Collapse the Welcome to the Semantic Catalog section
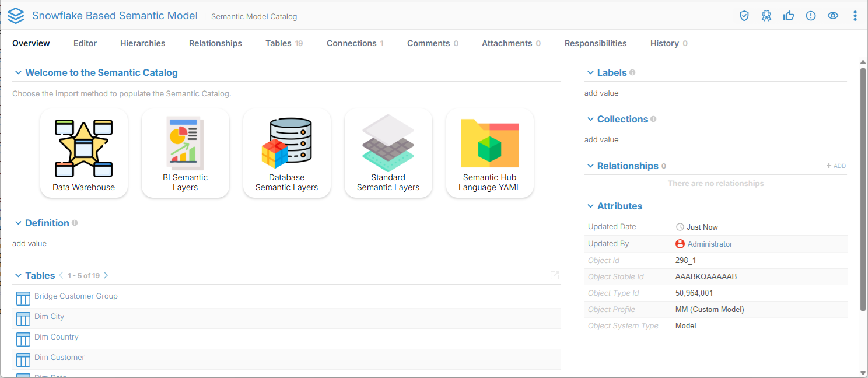This screenshot has height=378, width=868. (x=18, y=73)
